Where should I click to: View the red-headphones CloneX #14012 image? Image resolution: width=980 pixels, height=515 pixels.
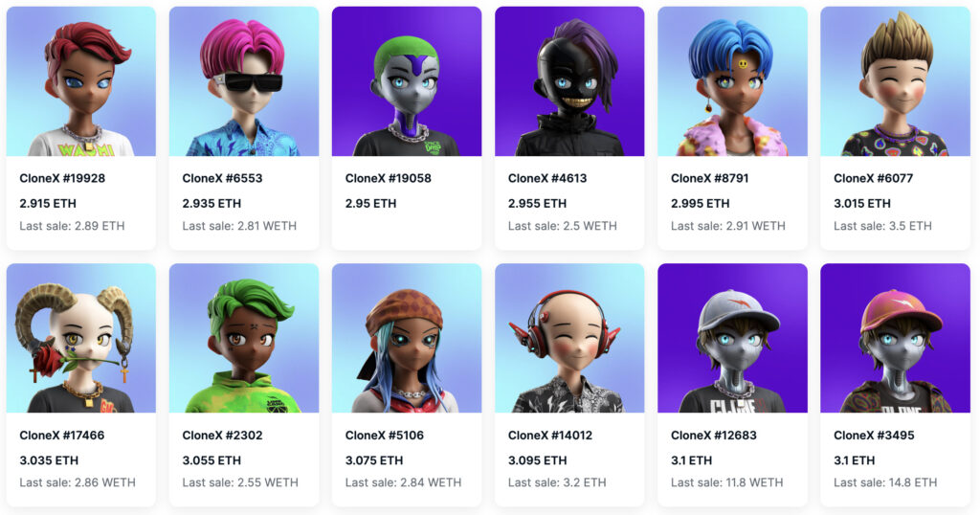pyautogui.click(x=569, y=338)
